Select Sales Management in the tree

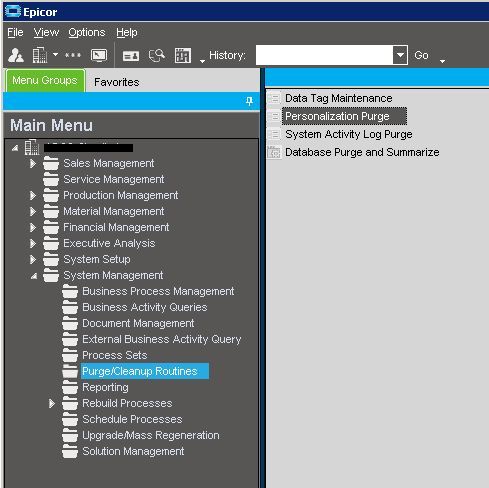click(x=109, y=163)
